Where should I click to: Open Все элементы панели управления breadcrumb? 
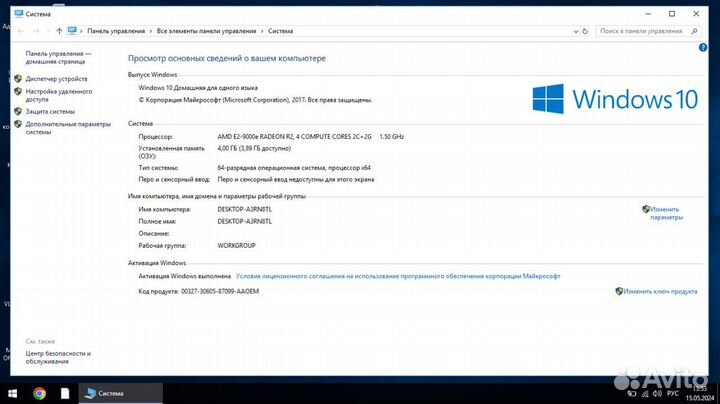[x=206, y=31]
